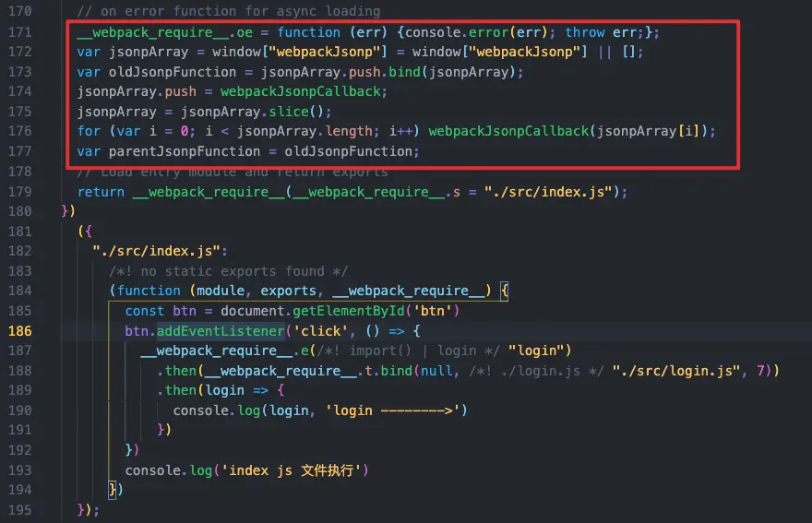Screen dimensions: 812x523
Task: Click 'length' on line 176
Action: (349, 132)
